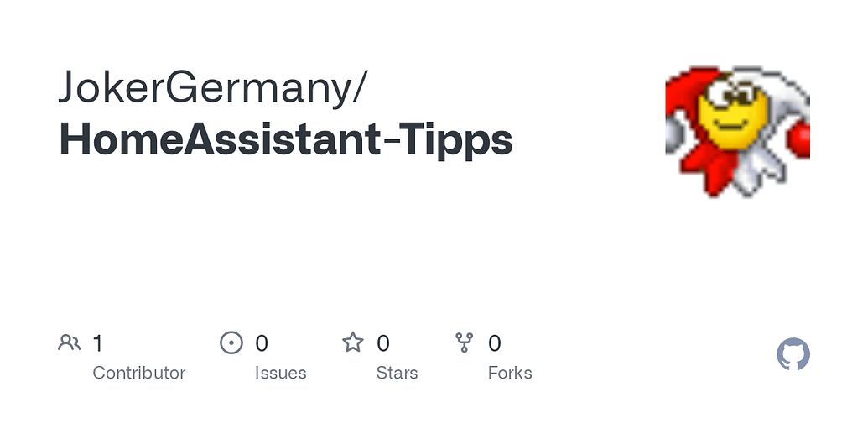868x434 pixels.
Task: Select the issues count number 0
Action: (x=262, y=343)
